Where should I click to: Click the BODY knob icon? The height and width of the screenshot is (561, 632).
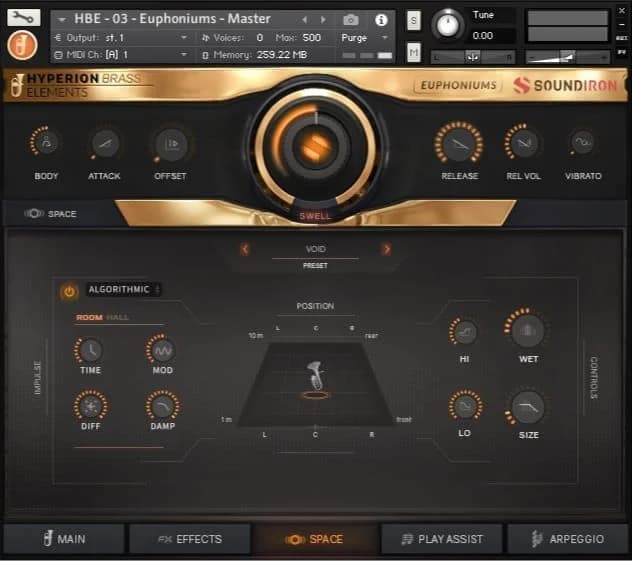(46, 144)
